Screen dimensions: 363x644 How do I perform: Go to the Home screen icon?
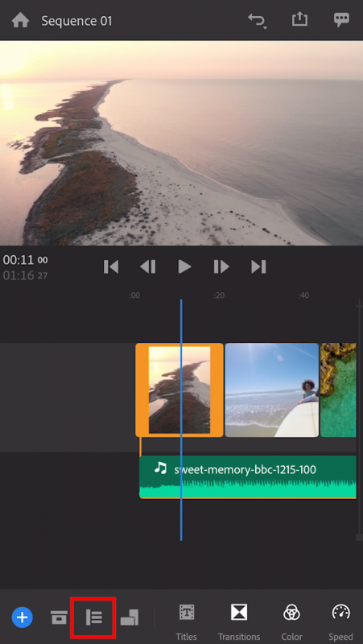point(21,20)
